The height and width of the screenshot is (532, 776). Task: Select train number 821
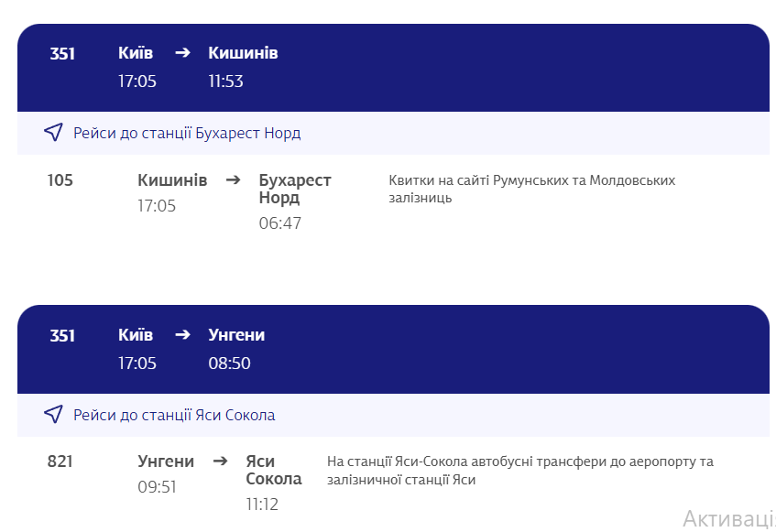60,461
